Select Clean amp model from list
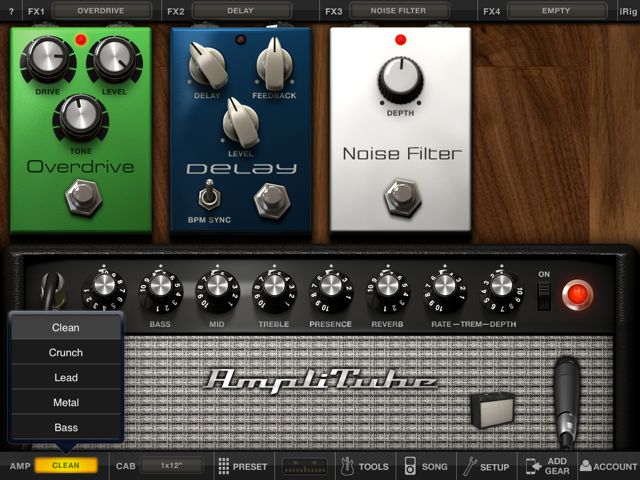 click(x=66, y=327)
